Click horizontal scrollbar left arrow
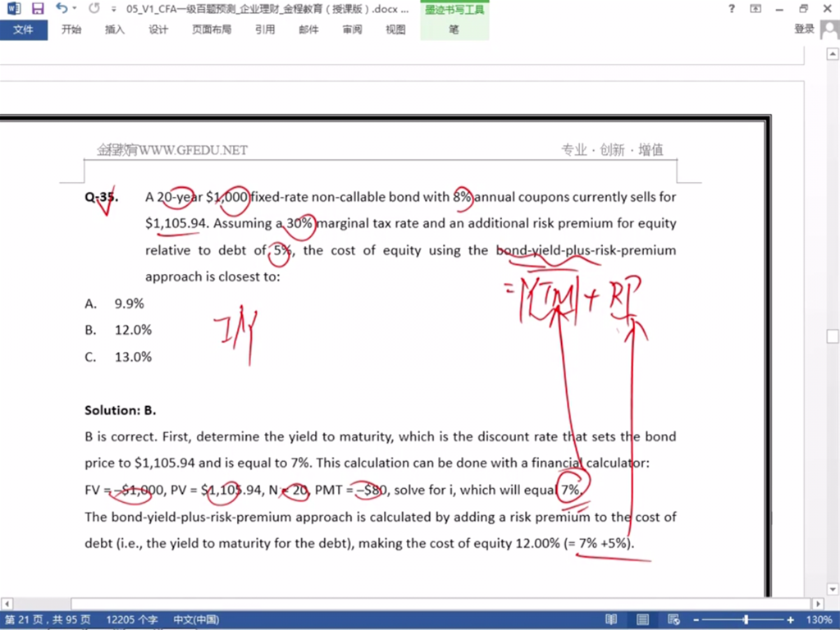 [x=7, y=604]
